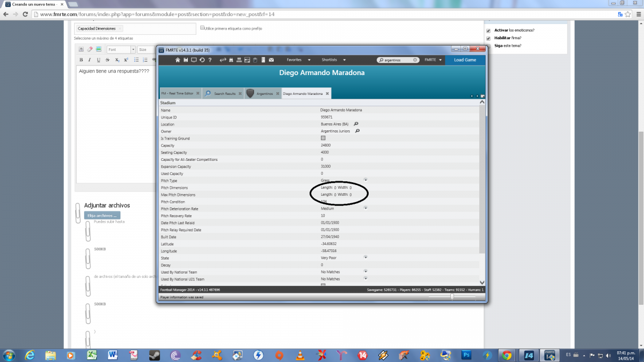Expand the Pitch Deterioration Rate dropdown
The height and width of the screenshot is (362, 644).
click(x=365, y=208)
